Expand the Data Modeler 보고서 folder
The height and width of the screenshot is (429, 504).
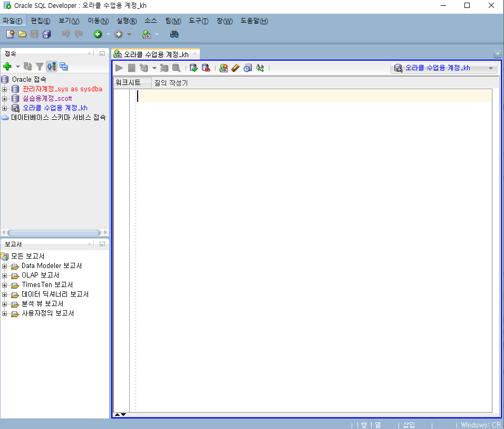point(5,266)
